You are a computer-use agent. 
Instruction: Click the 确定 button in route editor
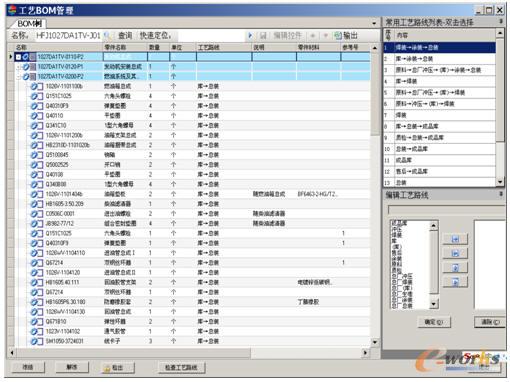click(x=434, y=322)
